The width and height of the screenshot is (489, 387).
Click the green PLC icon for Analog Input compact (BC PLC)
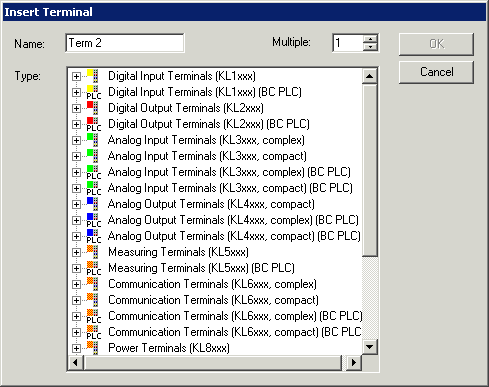(x=93, y=188)
